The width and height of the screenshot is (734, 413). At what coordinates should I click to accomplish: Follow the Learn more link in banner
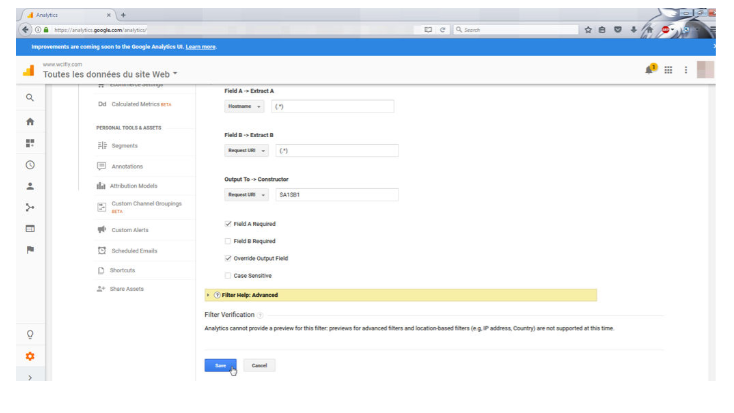[200, 47]
